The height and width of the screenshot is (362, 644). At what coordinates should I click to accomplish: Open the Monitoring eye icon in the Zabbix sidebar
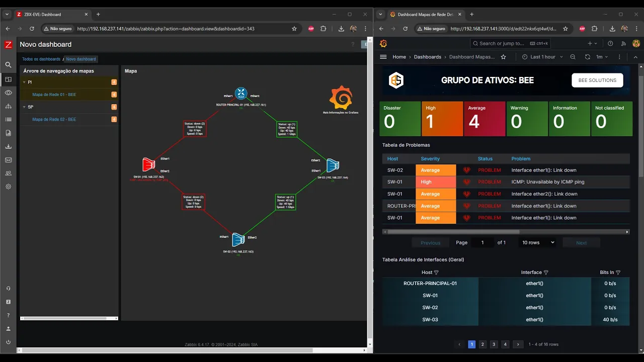point(8,93)
